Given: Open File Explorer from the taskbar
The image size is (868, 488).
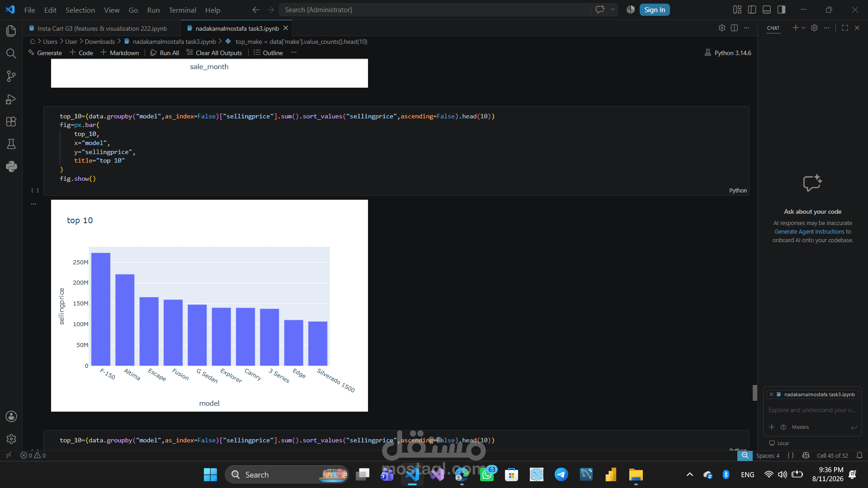Looking at the screenshot, I should click(636, 474).
